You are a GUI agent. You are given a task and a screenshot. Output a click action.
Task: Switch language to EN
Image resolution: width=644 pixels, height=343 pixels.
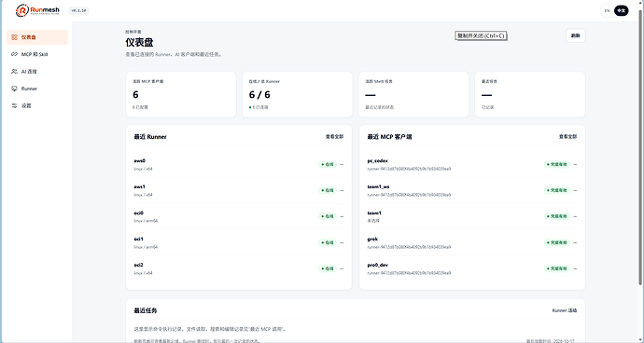[607, 10]
